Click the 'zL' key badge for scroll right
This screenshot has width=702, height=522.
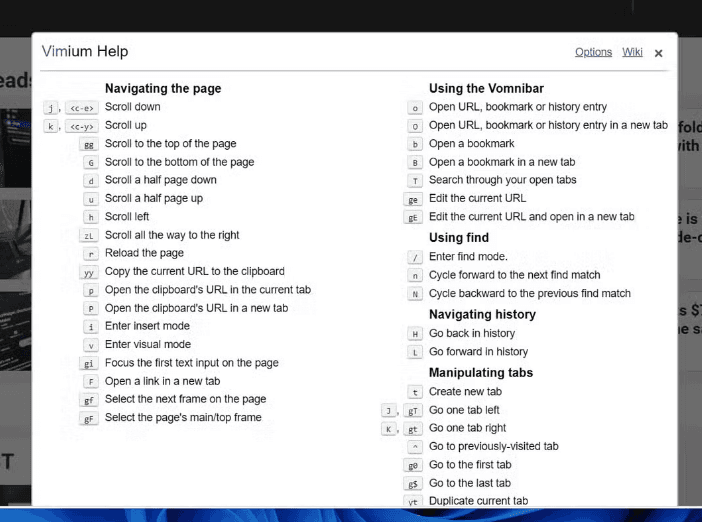(x=89, y=236)
